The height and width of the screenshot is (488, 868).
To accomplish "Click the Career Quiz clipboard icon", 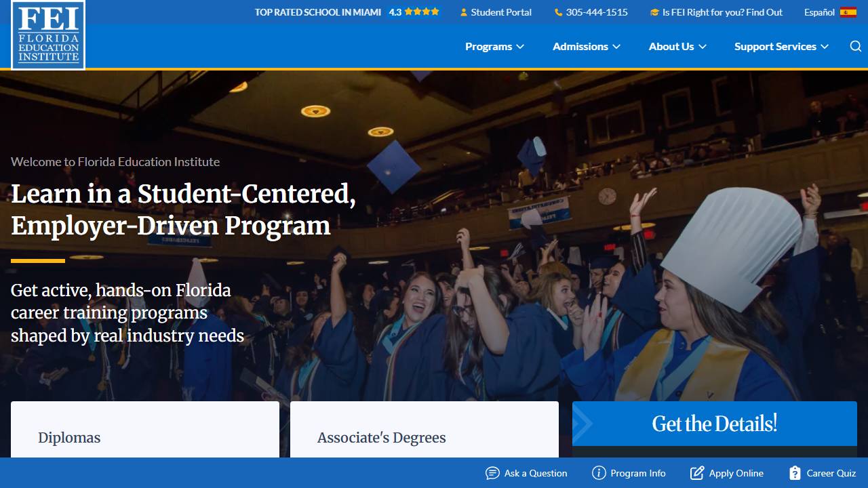I will click(795, 473).
